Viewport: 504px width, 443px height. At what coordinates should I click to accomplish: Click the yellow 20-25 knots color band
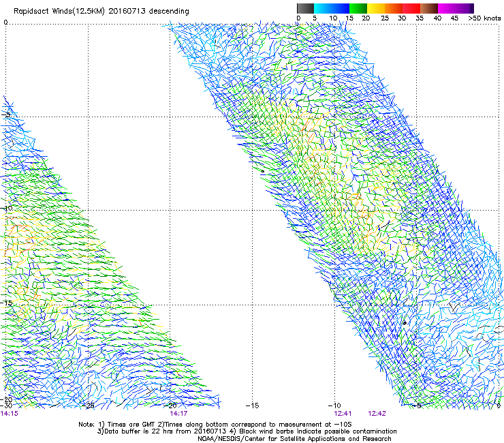click(376, 8)
